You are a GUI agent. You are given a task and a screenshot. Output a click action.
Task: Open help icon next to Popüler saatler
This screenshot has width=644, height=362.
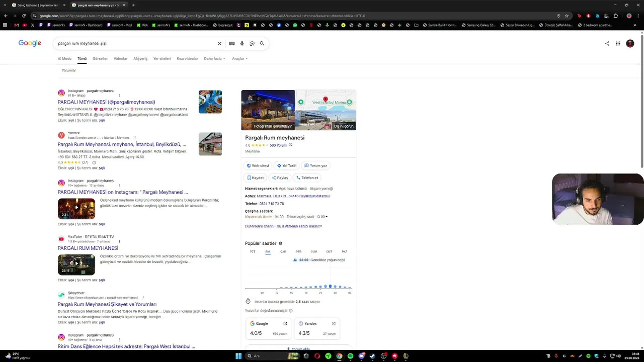(x=281, y=243)
